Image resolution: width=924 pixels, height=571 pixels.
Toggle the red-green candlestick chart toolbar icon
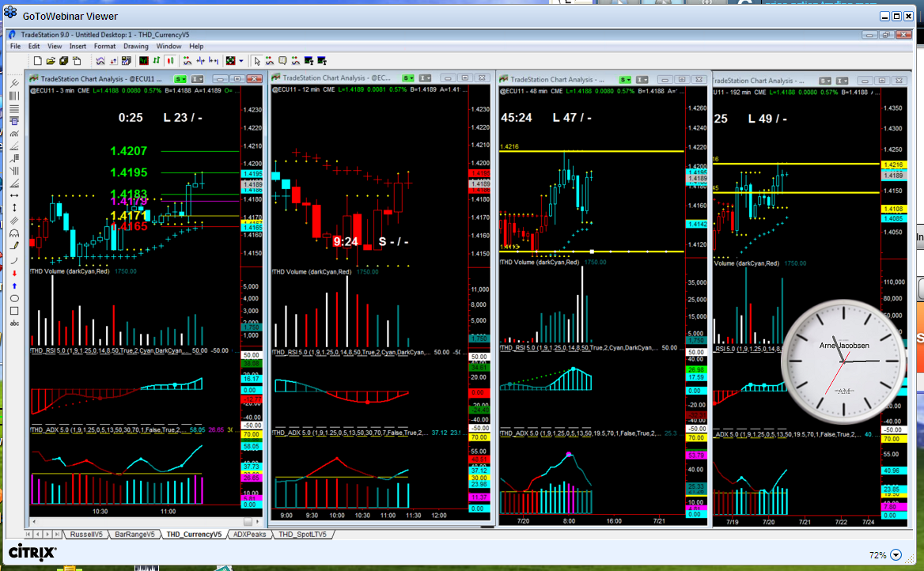pos(170,61)
